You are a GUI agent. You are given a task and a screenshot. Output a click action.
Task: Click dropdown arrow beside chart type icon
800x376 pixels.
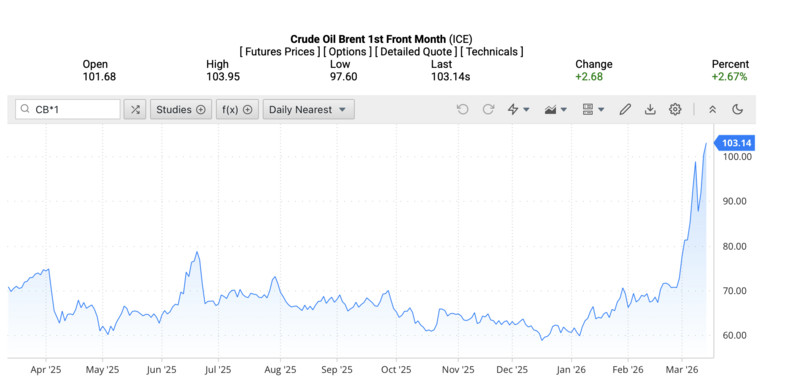click(564, 110)
